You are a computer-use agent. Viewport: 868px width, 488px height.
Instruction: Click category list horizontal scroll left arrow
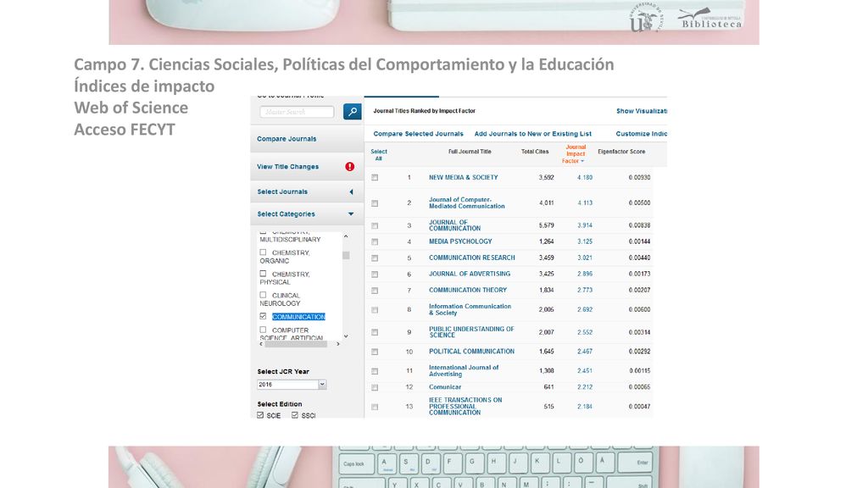(261, 344)
